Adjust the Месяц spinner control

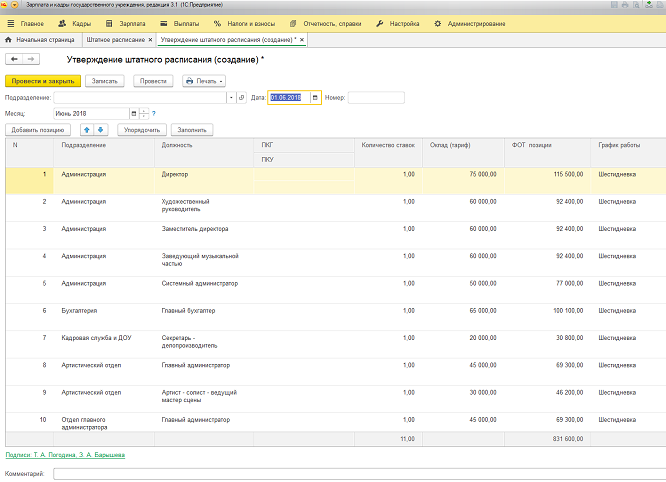(144, 114)
